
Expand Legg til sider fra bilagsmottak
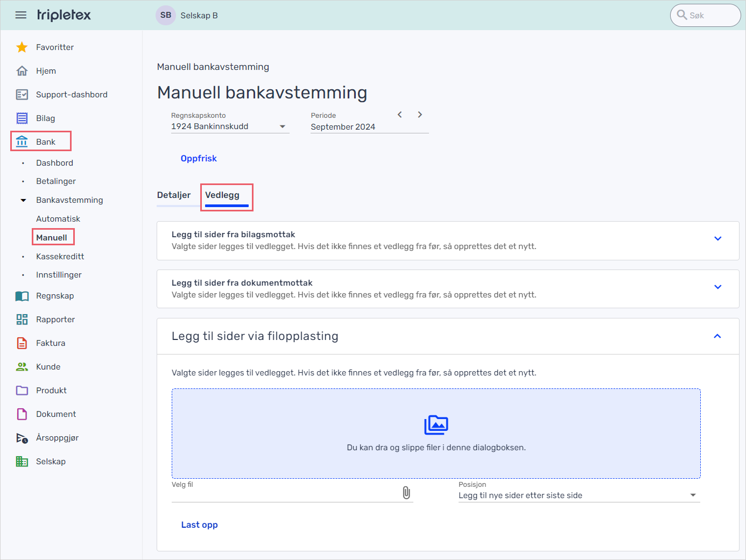point(717,239)
